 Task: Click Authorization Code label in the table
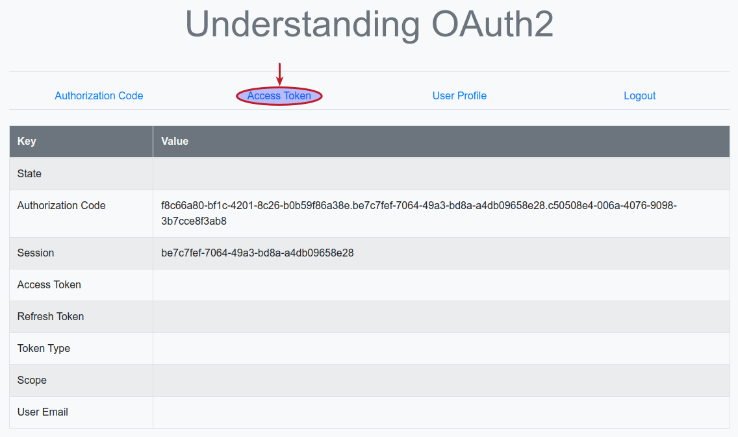click(x=61, y=205)
